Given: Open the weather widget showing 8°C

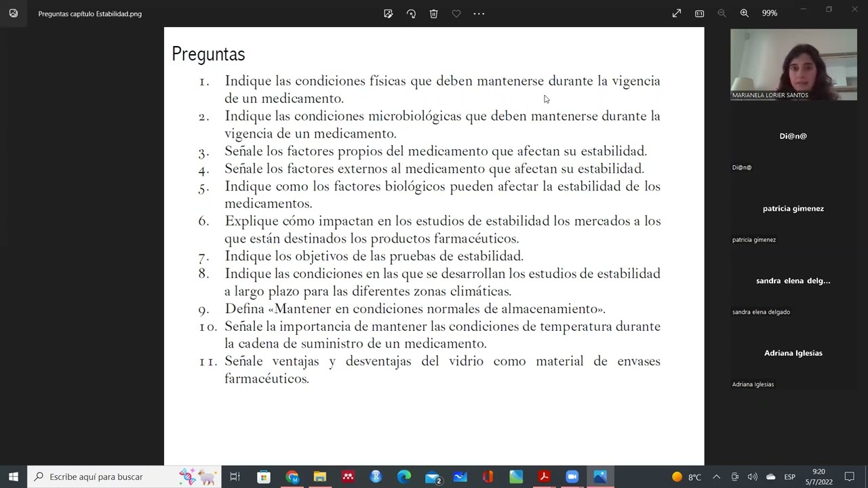Looking at the screenshot, I should tap(686, 476).
